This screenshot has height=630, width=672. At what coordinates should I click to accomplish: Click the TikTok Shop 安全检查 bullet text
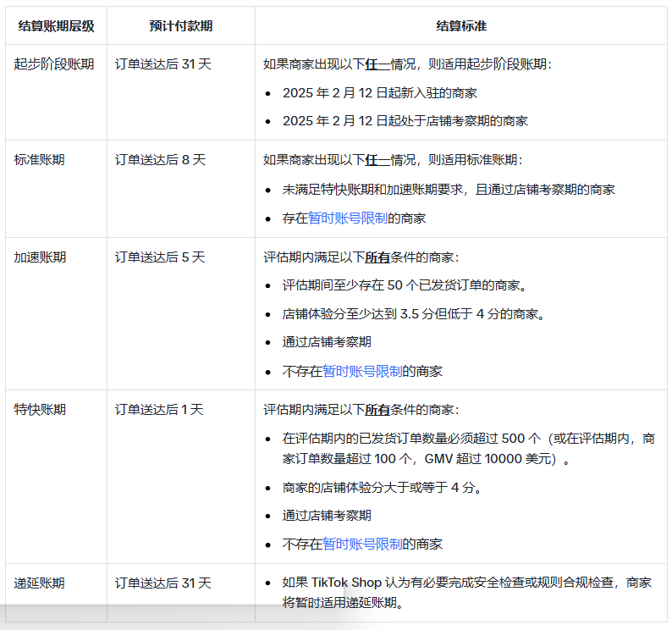click(466, 593)
